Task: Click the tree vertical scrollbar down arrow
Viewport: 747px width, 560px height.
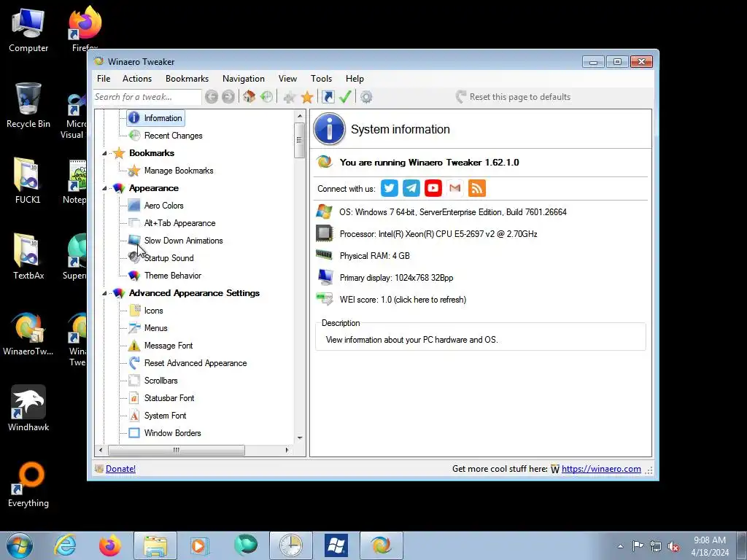Action: [x=300, y=438]
